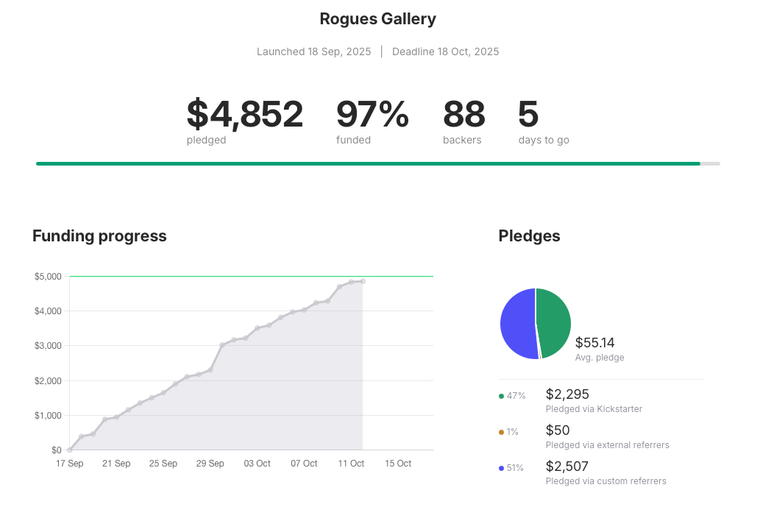Click the green Kickstarter legend dot
Viewport: 760px width, 532px height.
(501, 396)
